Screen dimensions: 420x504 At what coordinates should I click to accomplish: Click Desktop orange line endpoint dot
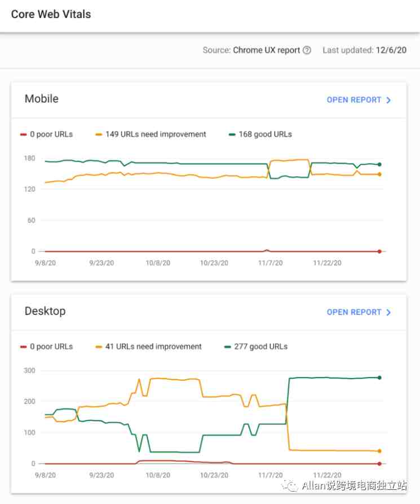click(379, 451)
